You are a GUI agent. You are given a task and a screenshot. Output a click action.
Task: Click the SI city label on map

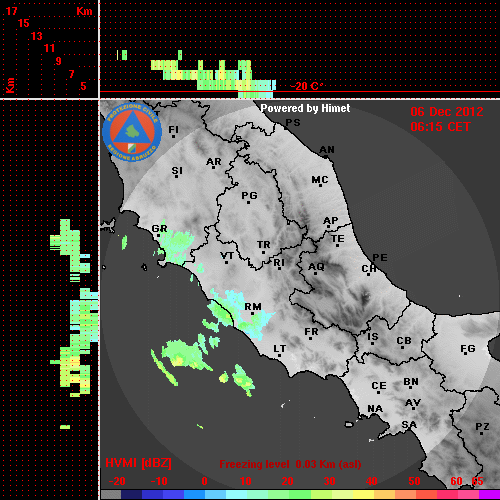pos(177,171)
